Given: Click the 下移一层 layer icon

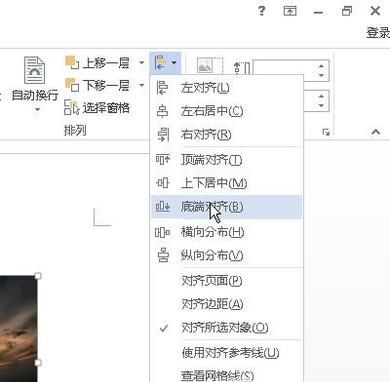Looking at the screenshot, I should point(72,85).
